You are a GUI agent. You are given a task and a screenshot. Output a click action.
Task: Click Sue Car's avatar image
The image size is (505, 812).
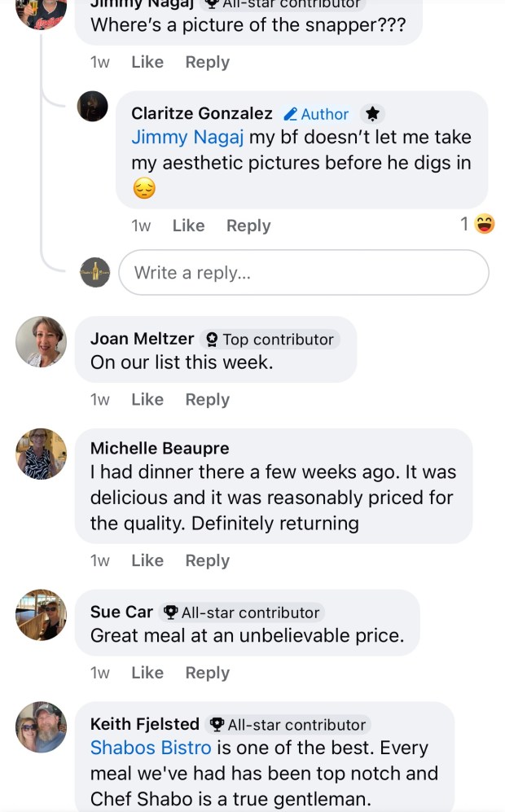(x=41, y=615)
